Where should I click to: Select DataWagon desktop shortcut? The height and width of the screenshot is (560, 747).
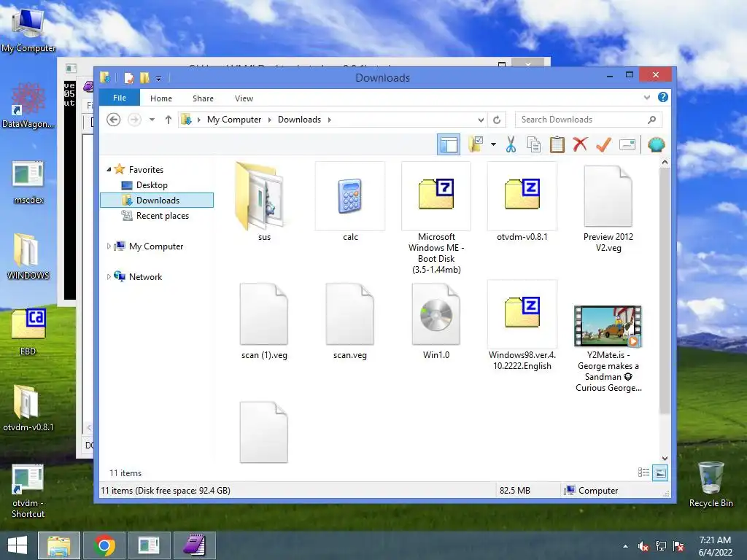pos(28,106)
